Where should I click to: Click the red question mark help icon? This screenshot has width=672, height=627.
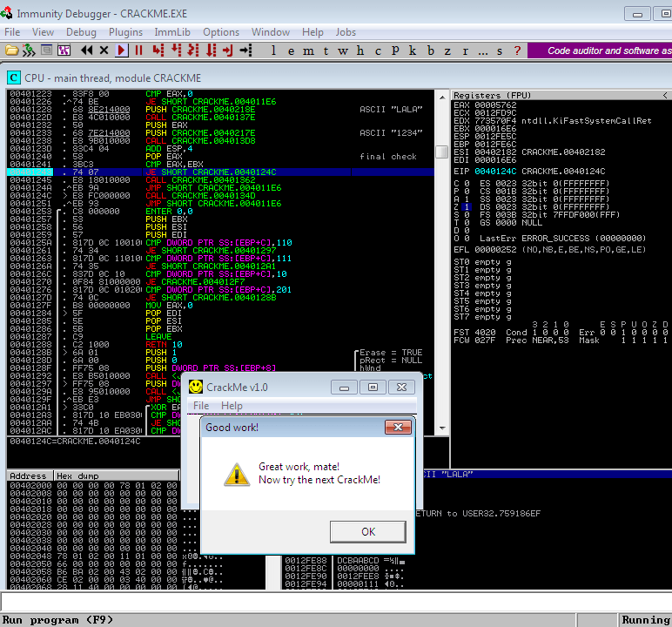tap(517, 51)
